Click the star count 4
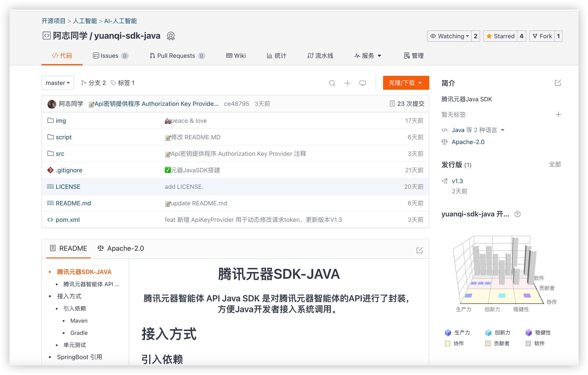The image size is (588, 375). tap(521, 36)
